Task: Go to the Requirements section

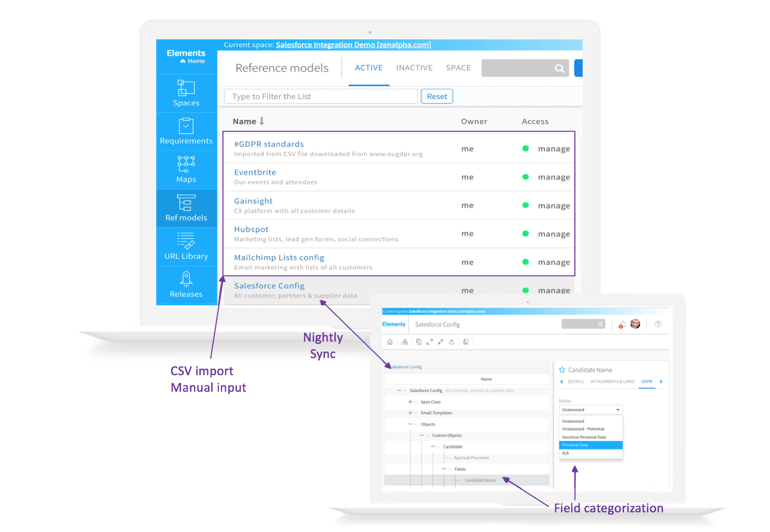Action: [186, 131]
